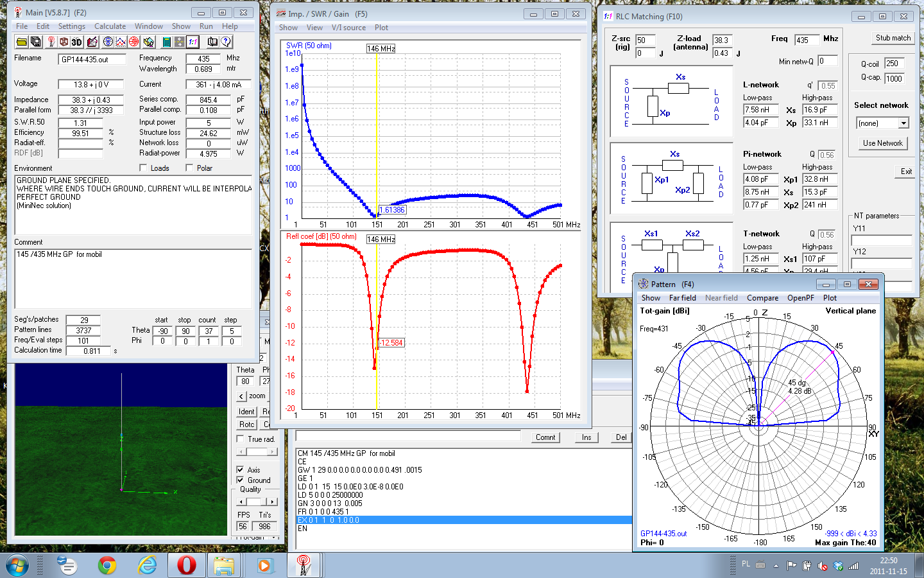The width and height of the screenshot is (924, 578).
Task: Expand the Select network dropdown
Action: click(903, 123)
